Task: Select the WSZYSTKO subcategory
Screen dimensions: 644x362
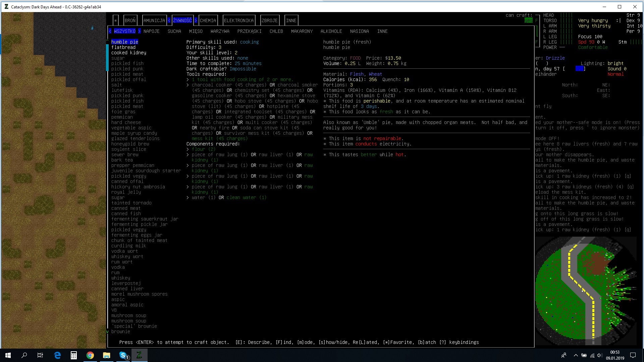Action: (x=125, y=31)
